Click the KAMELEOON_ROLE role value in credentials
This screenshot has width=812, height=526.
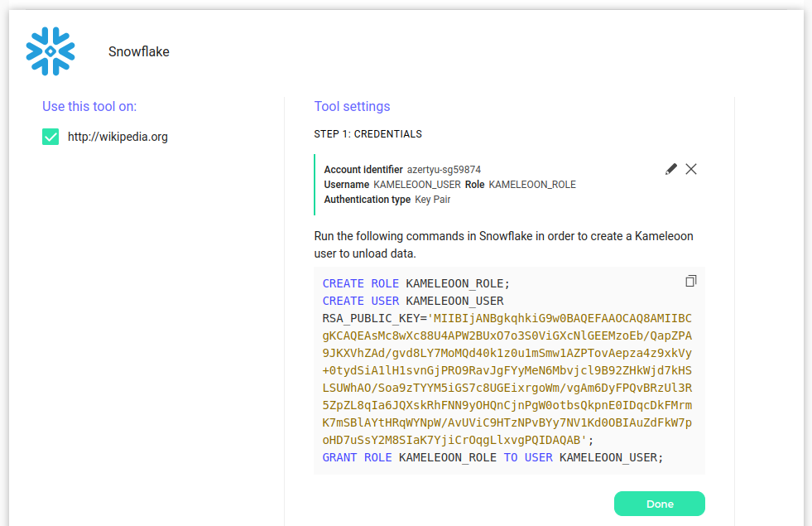(x=532, y=185)
